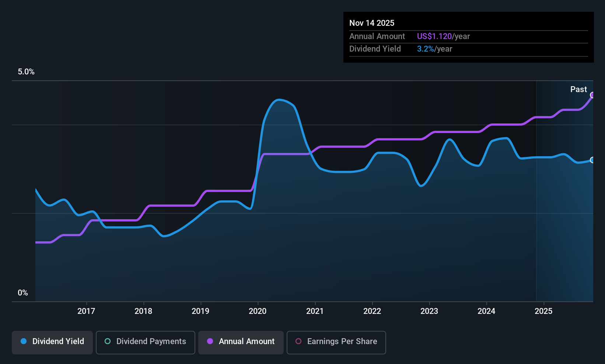This screenshot has width=605, height=364.
Task: Click the 2022 x-axis label
Action: (x=372, y=311)
